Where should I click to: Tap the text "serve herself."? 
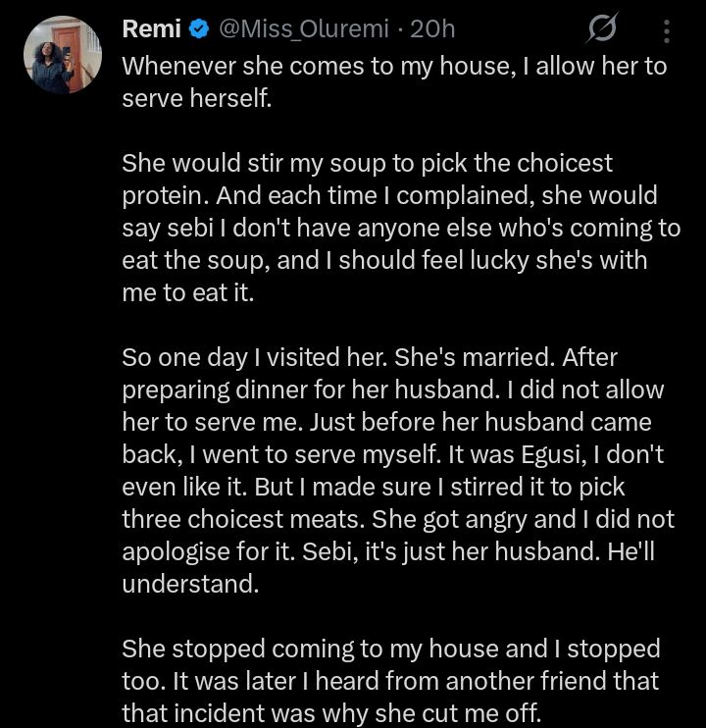click(x=196, y=99)
